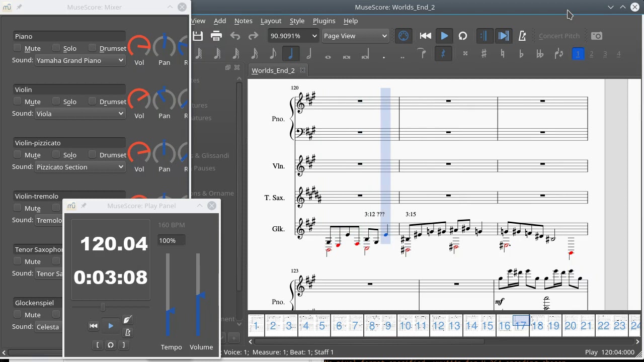Undo the last action in the toolbar
Screen dimensions: 644x362
(235, 36)
